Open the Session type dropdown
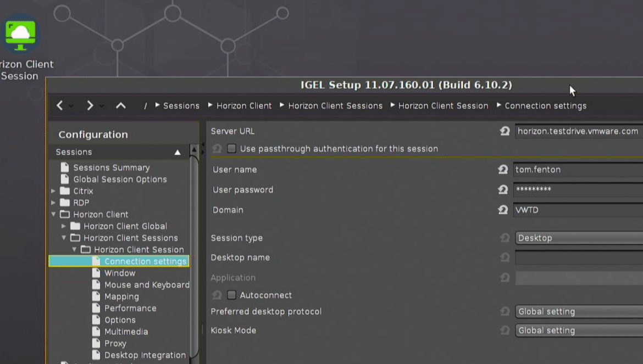 [x=579, y=238]
